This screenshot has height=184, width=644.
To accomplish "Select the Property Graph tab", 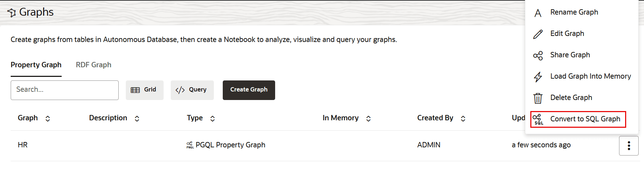I will point(36,65).
